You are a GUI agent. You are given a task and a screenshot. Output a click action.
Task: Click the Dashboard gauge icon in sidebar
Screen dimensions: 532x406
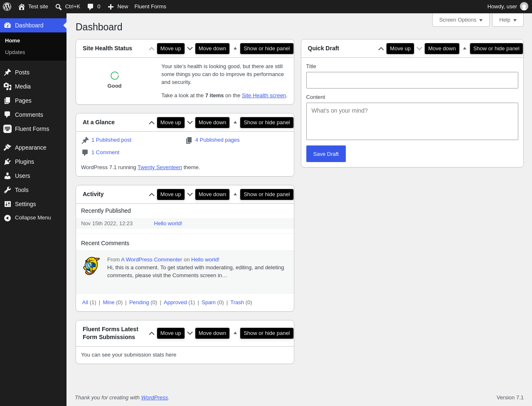[x=7, y=25]
